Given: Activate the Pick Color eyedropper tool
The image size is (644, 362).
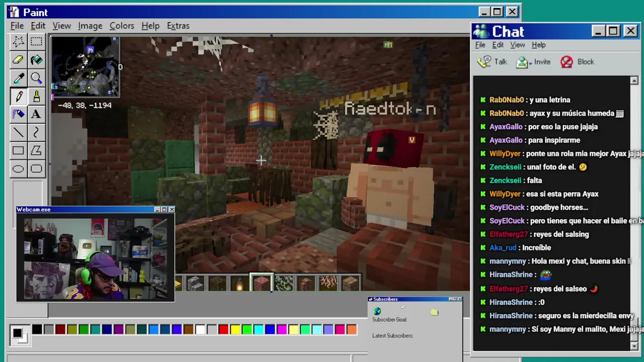Looking at the screenshot, I should 19,77.
